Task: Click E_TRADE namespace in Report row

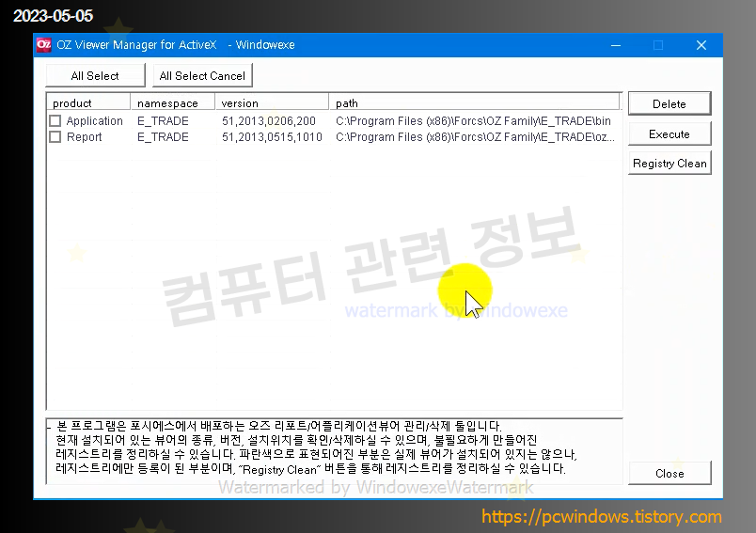Action: point(163,137)
